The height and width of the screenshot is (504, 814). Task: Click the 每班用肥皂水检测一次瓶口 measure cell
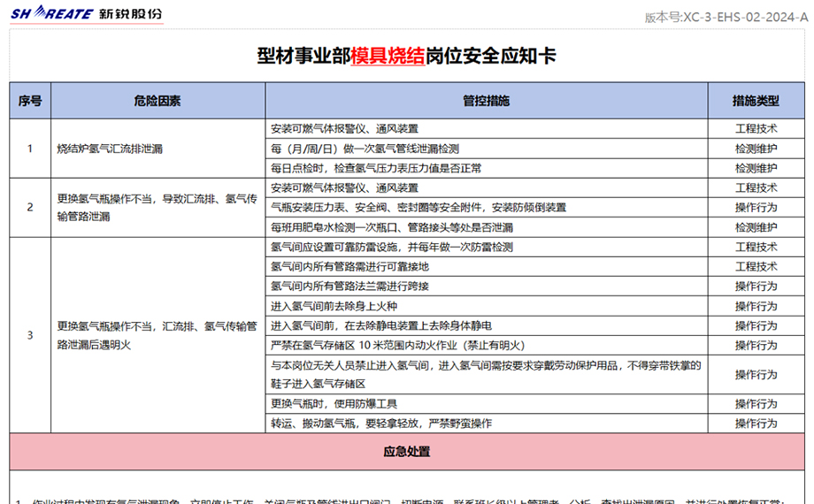487,227
